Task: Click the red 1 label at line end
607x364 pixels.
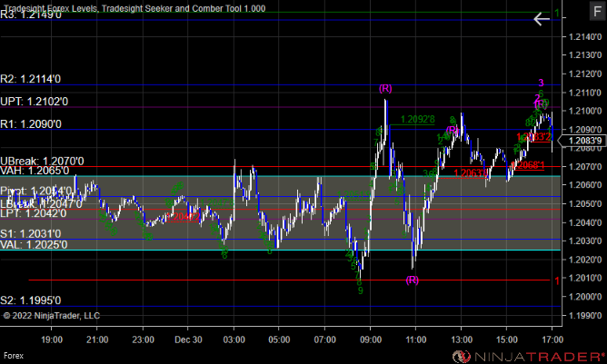Action: pyautogui.click(x=557, y=280)
